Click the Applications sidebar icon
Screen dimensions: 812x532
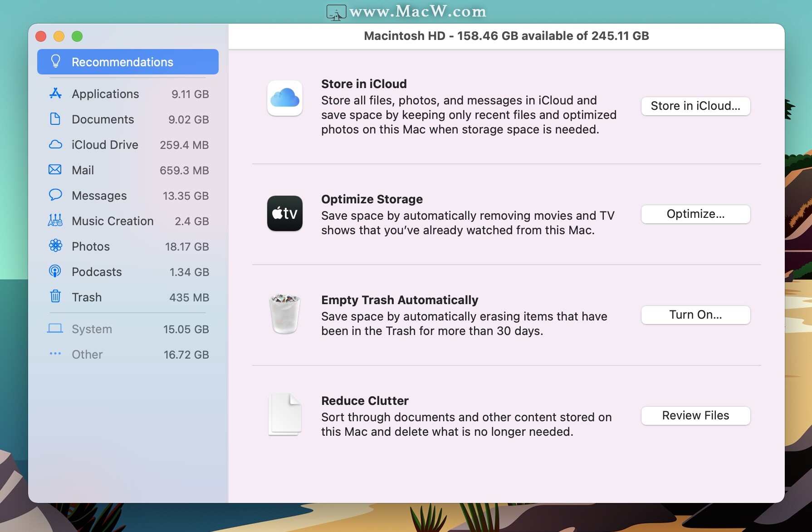click(55, 94)
